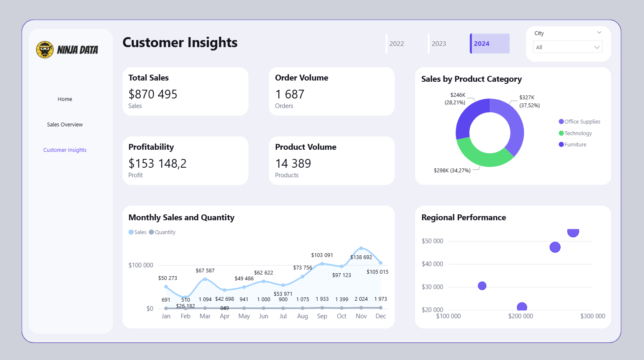
Task: Click the Technology legend swatch
Action: pyautogui.click(x=561, y=133)
